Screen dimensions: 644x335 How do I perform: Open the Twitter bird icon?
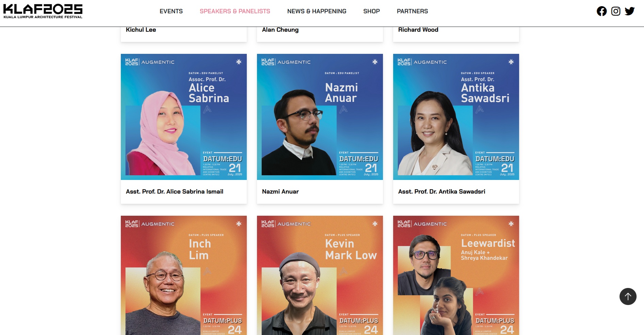tap(629, 11)
